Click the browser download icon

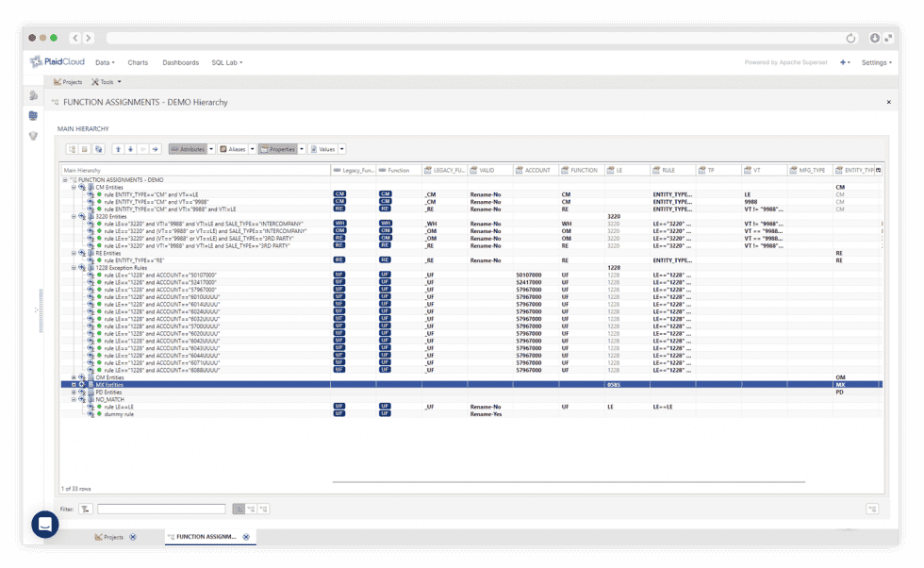click(x=875, y=38)
